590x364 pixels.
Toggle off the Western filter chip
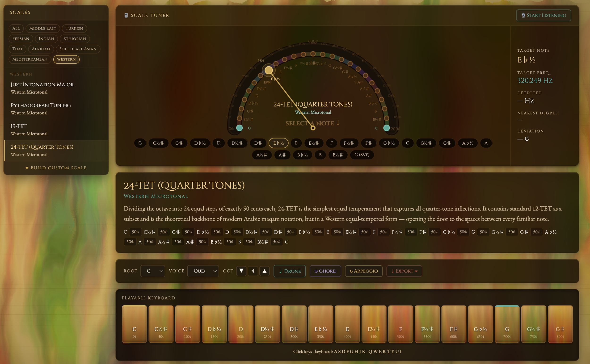pyautogui.click(x=66, y=59)
